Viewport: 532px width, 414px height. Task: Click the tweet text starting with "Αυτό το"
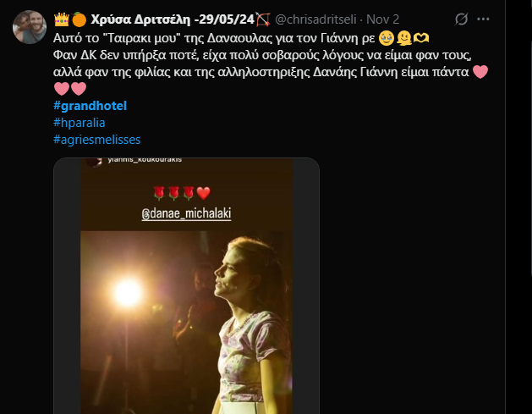point(203,38)
